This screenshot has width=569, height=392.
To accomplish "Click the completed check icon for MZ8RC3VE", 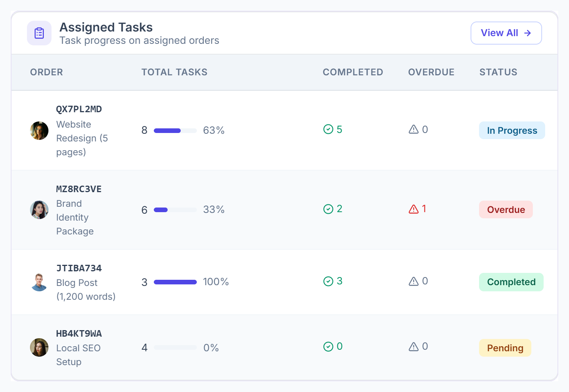I will (x=328, y=209).
